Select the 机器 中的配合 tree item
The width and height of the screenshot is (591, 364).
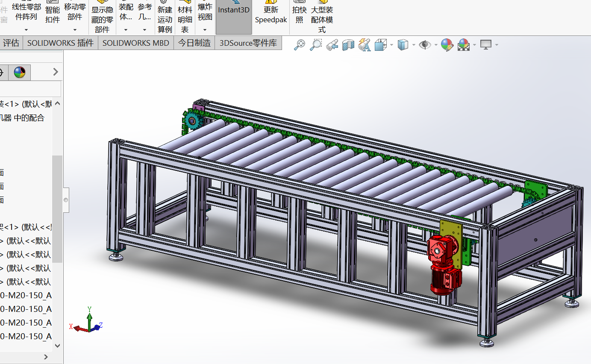(x=22, y=117)
